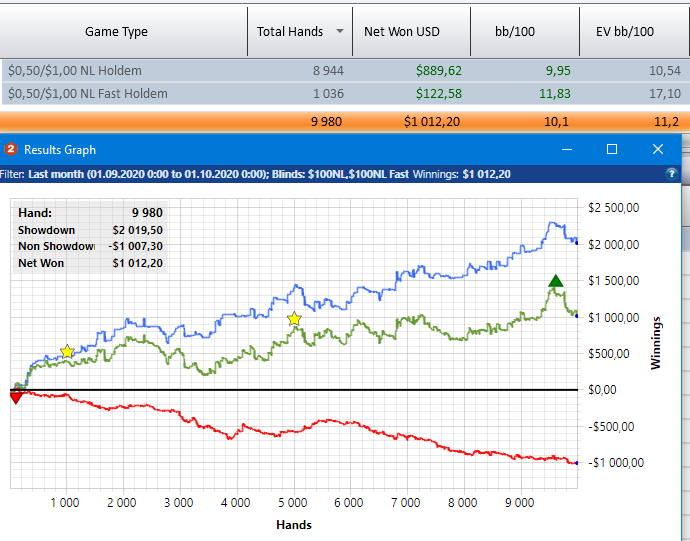Sort by the Net Won USD column header
Image resolution: width=690 pixels, height=541 pixels.
click(402, 31)
